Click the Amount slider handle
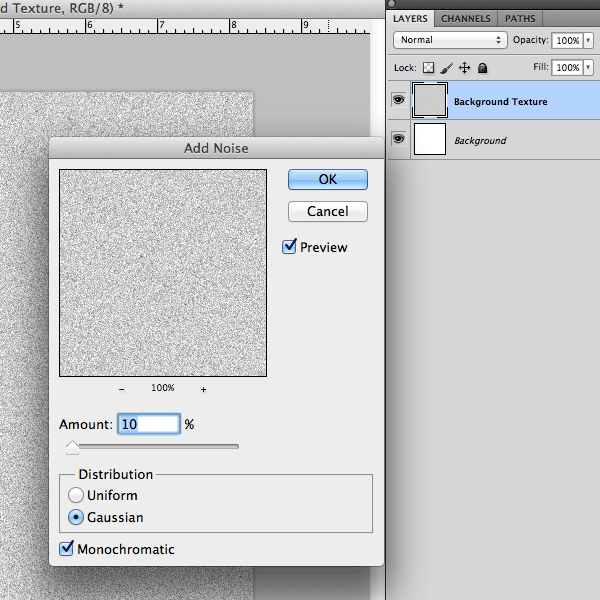The height and width of the screenshot is (600, 600). pyautogui.click(x=72, y=447)
